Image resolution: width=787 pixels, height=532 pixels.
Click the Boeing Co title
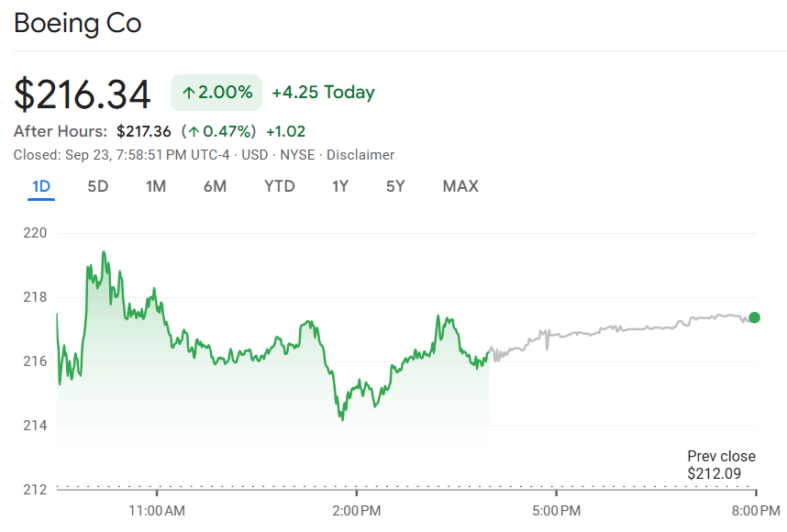coord(78,23)
